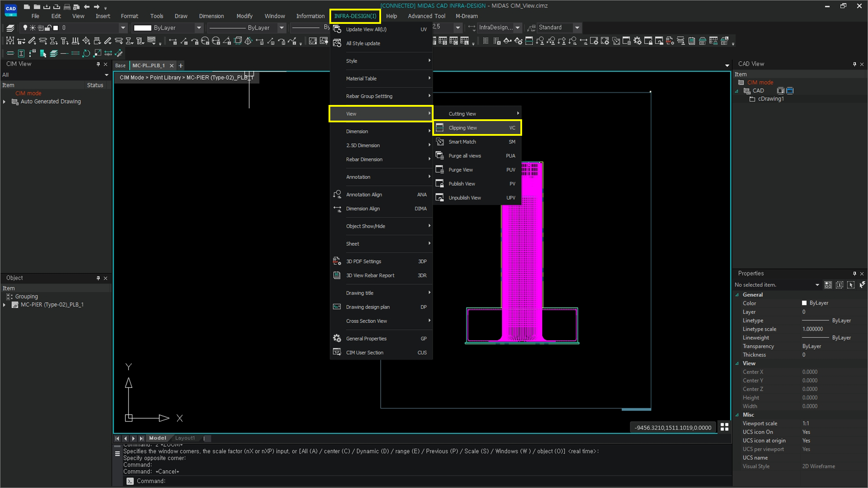Viewport: 868px width, 488px height.
Task: Click the 3D cube view icon in second toolbar
Action: click(238, 41)
